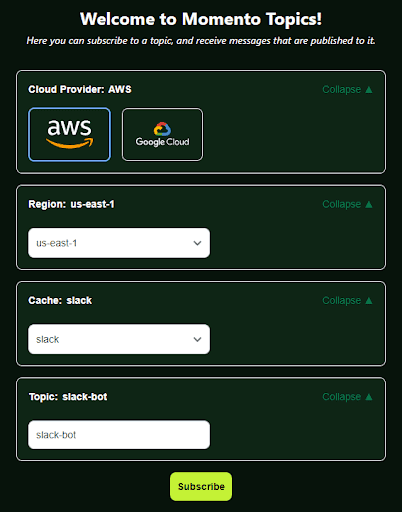
Task: Collapse the Cloud Provider section
Action: (x=347, y=90)
